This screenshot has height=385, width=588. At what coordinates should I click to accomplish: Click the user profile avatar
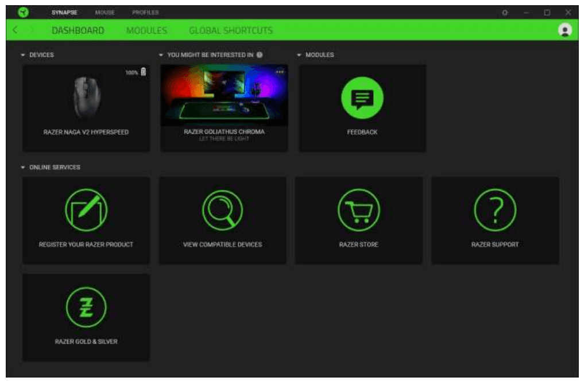point(565,31)
